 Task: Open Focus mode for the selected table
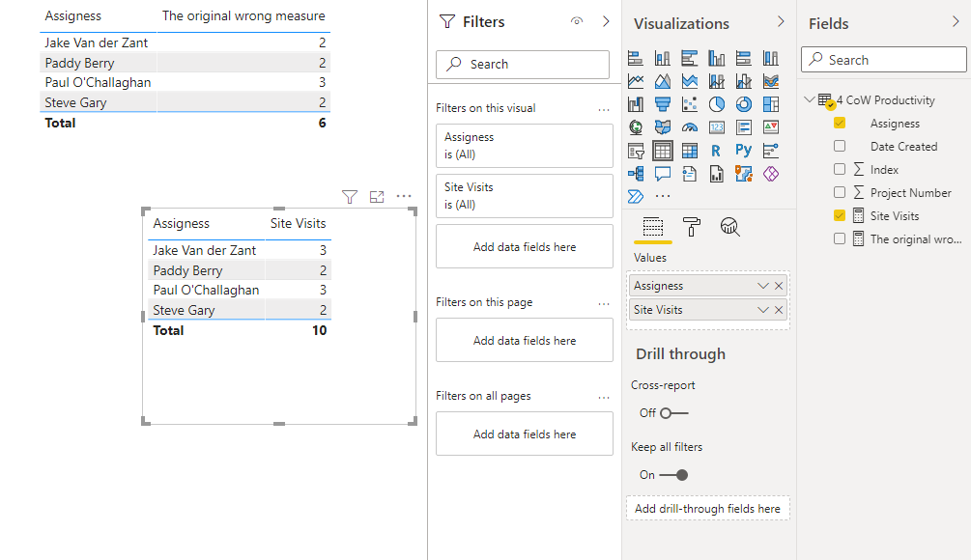pos(377,197)
